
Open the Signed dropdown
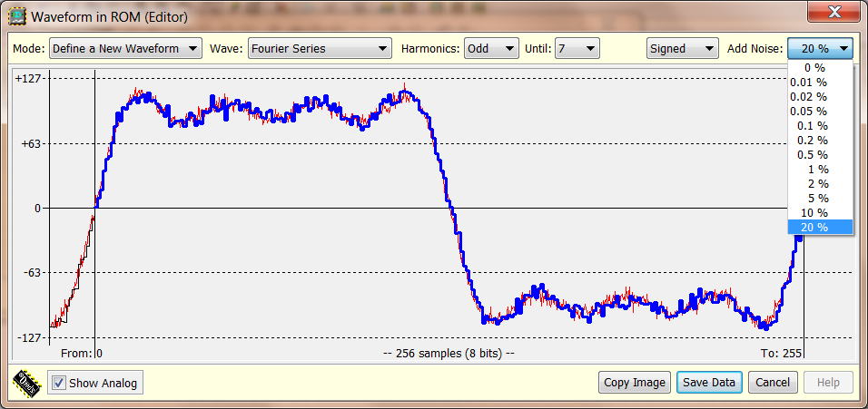(682, 49)
